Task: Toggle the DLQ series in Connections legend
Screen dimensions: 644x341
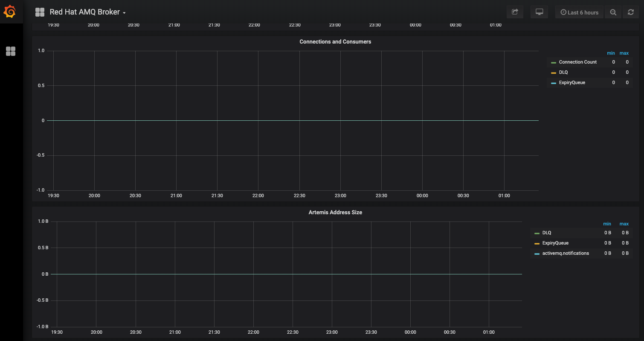Action: point(563,72)
